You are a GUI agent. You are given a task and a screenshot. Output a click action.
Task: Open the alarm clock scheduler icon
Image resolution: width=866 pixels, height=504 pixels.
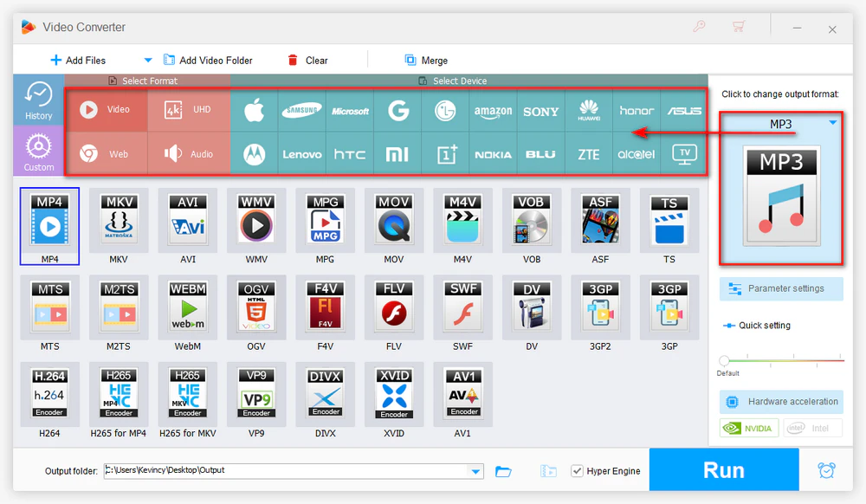(826, 470)
